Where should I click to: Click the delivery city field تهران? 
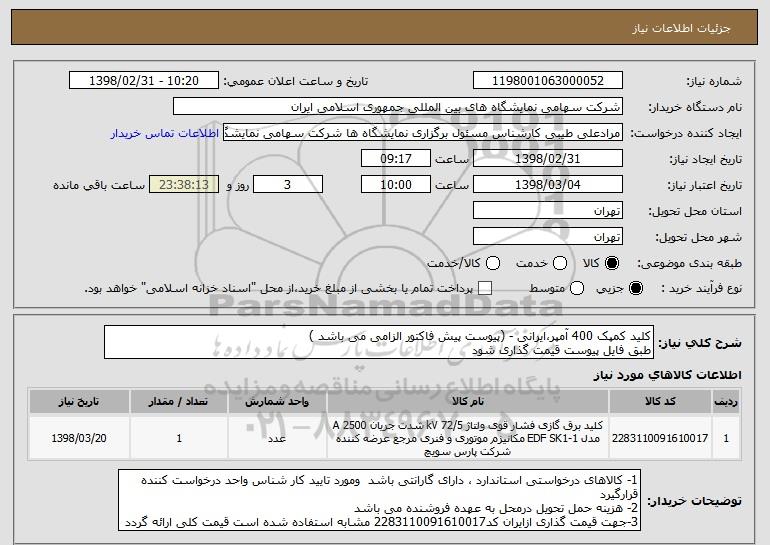tap(548, 237)
